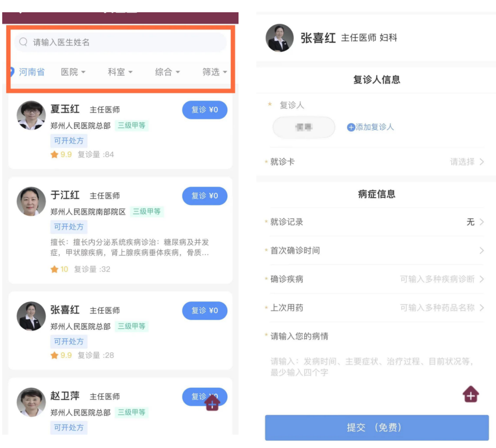Click 夏玉红's doctor avatar photo

point(31,115)
